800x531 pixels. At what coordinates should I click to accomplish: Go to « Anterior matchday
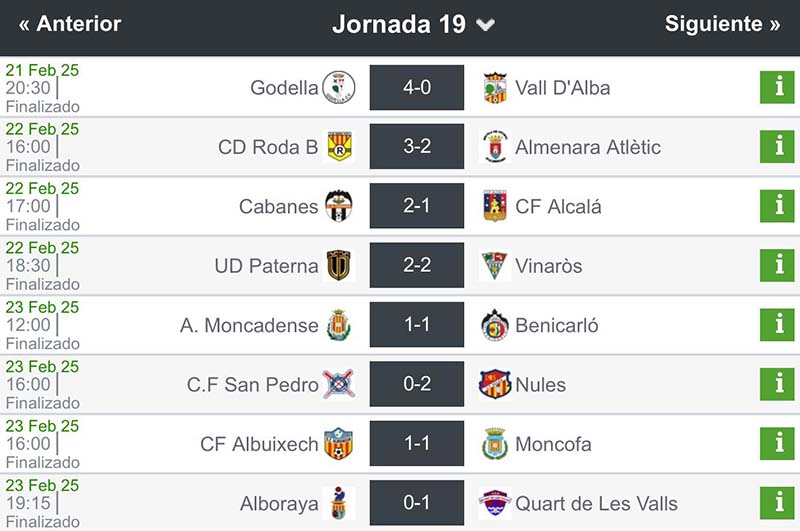coord(70,24)
